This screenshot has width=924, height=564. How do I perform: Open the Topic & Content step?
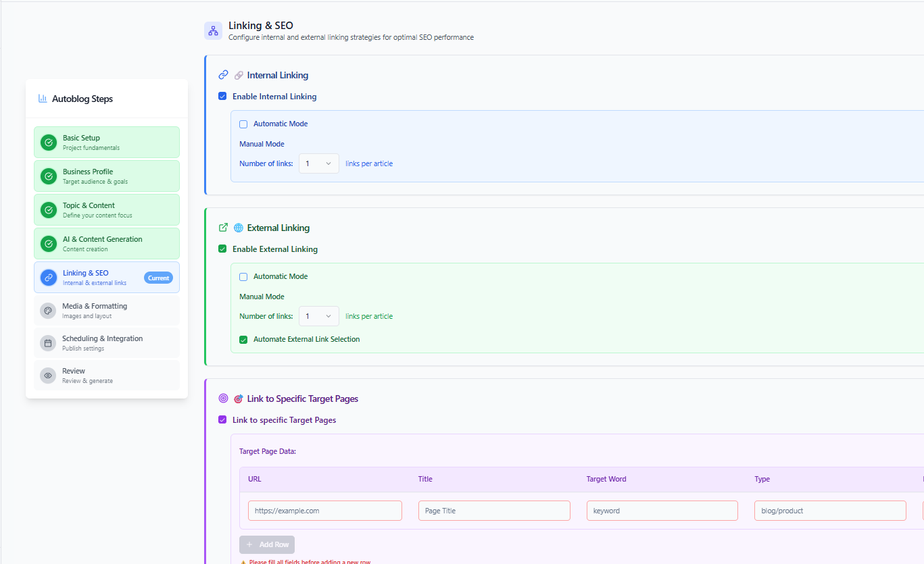107,210
